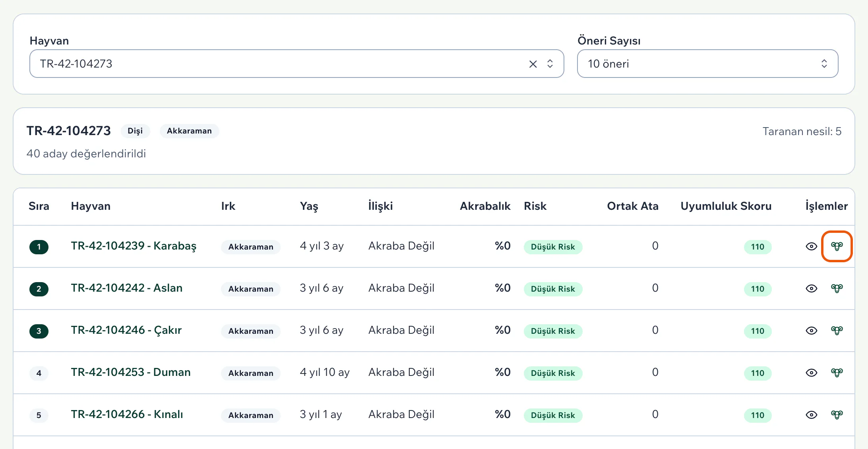Open the Hayvan combo box chevron
Image resolution: width=868 pixels, height=449 pixels.
[x=550, y=64]
